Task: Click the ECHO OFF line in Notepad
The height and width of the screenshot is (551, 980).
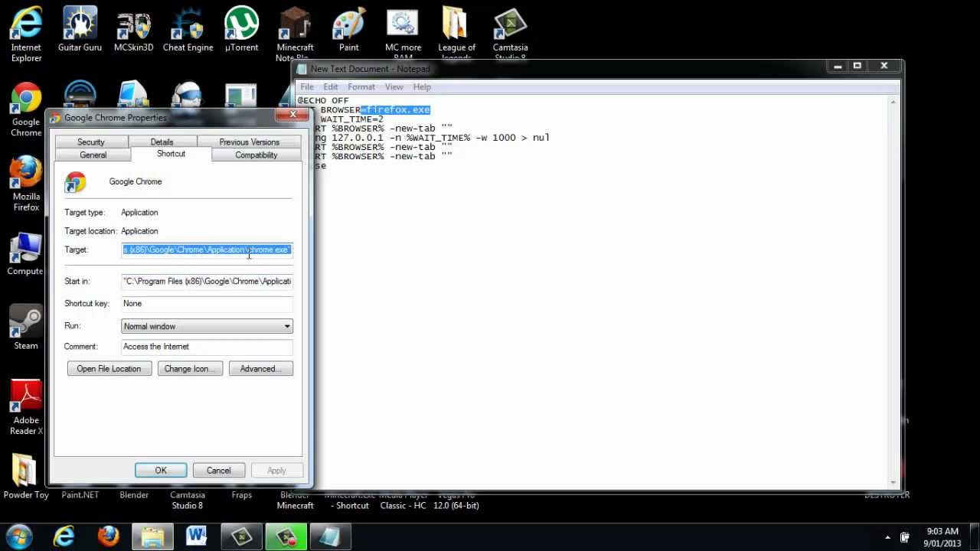Action: [x=323, y=101]
